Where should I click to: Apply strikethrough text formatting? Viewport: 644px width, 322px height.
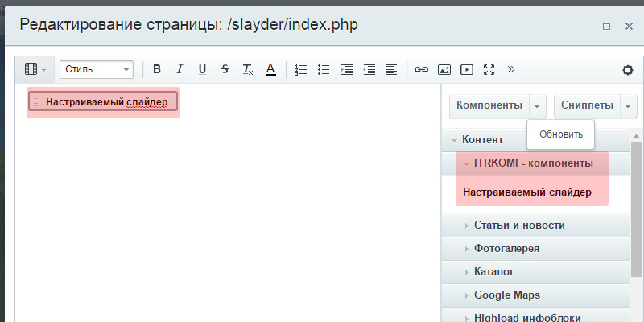click(x=225, y=69)
